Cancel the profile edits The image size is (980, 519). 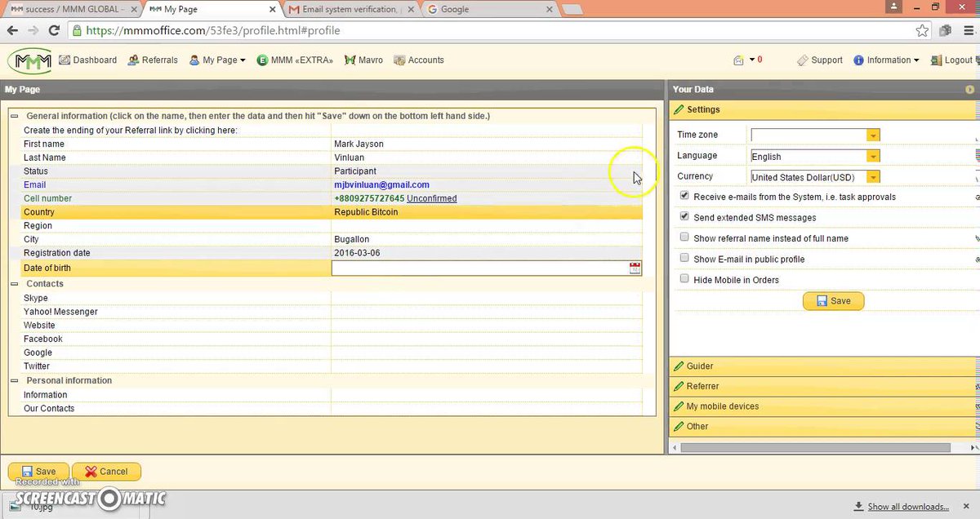(106, 472)
